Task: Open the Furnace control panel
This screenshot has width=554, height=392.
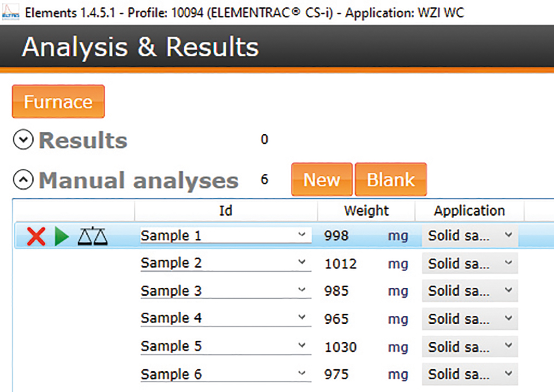Action: click(58, 101)
